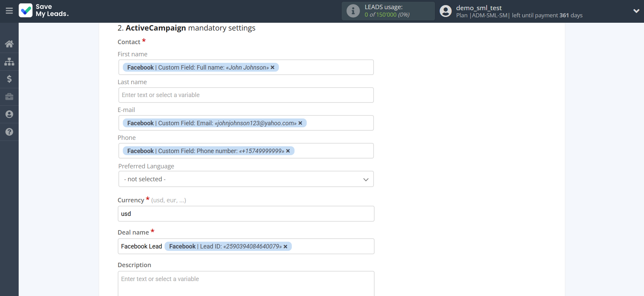Click the LEADS usage info icon
This screenshot has height=296, width=644.
(x=353, y=11)
